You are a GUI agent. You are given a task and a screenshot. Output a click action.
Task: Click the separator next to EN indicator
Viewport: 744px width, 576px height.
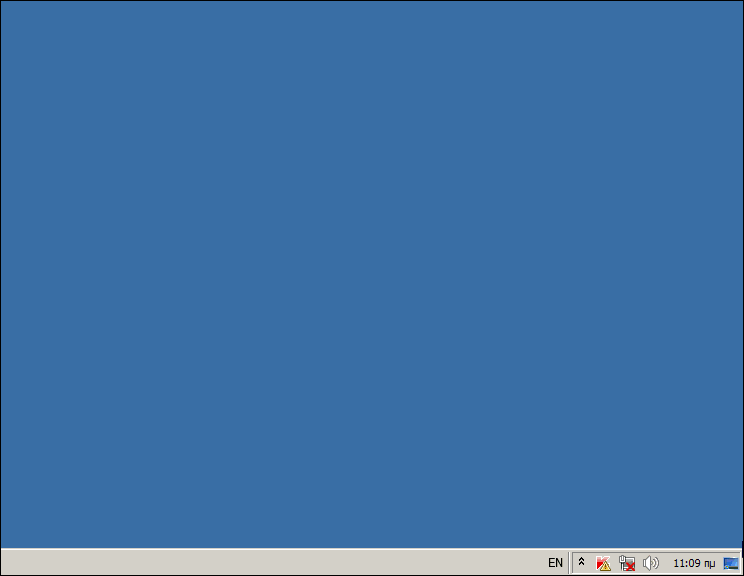pyautogui.click(x=570, y=563)
